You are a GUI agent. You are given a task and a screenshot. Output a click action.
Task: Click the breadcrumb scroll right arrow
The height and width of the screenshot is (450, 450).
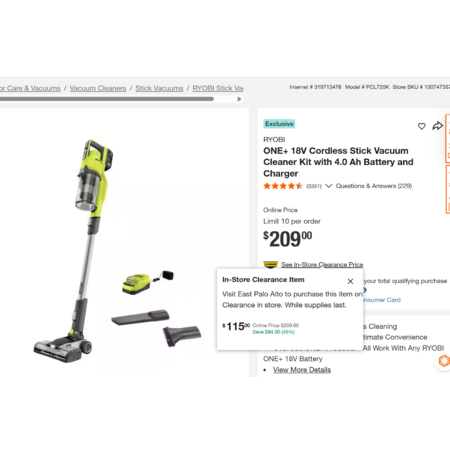pos(239,99)
